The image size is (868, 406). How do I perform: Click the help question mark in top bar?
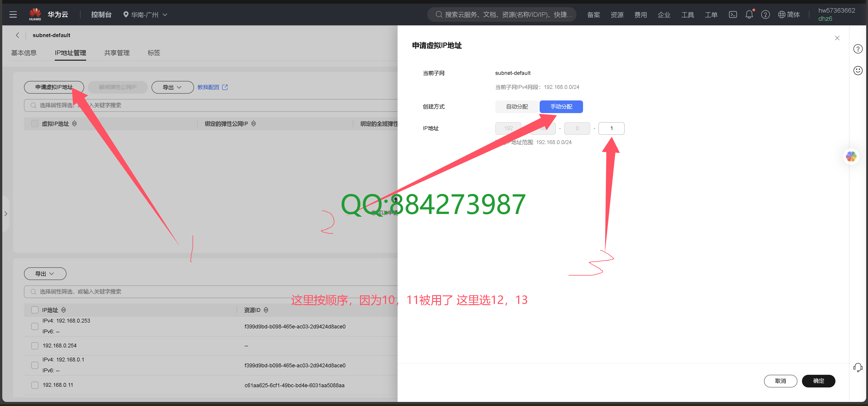(x=765, y=14)
